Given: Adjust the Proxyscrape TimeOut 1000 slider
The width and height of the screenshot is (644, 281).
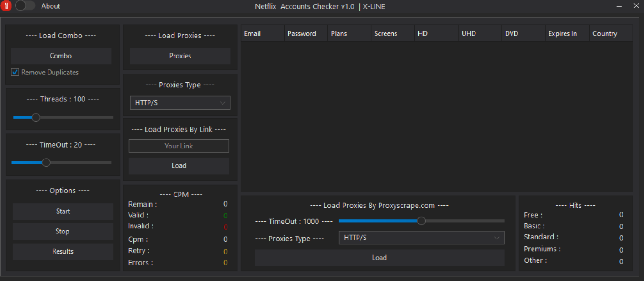Looking at the screenshot, I should pyautogui.click(x=421, y=221).
